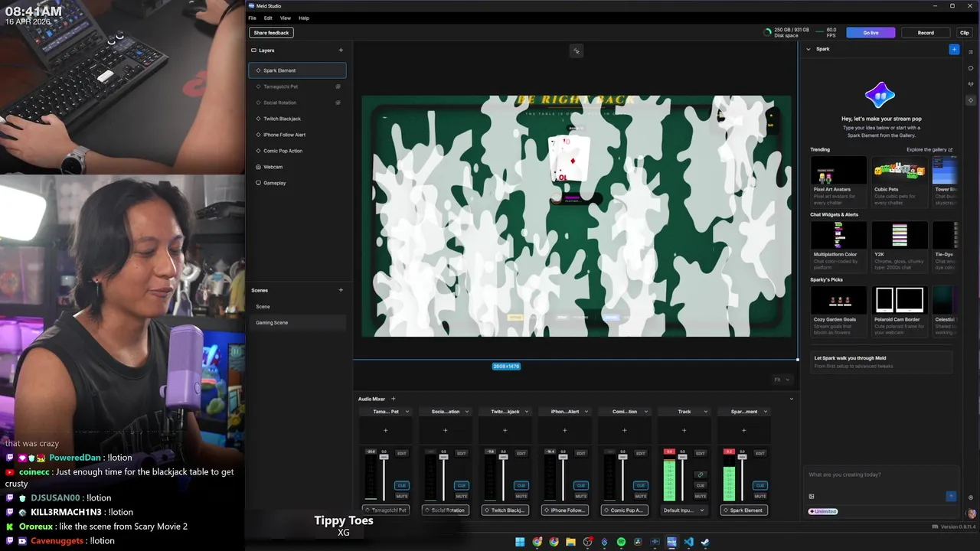This screenshot has height=551, width=980.
Task: Mute the Tama... Pet audio channel
Action: point(402,496)
